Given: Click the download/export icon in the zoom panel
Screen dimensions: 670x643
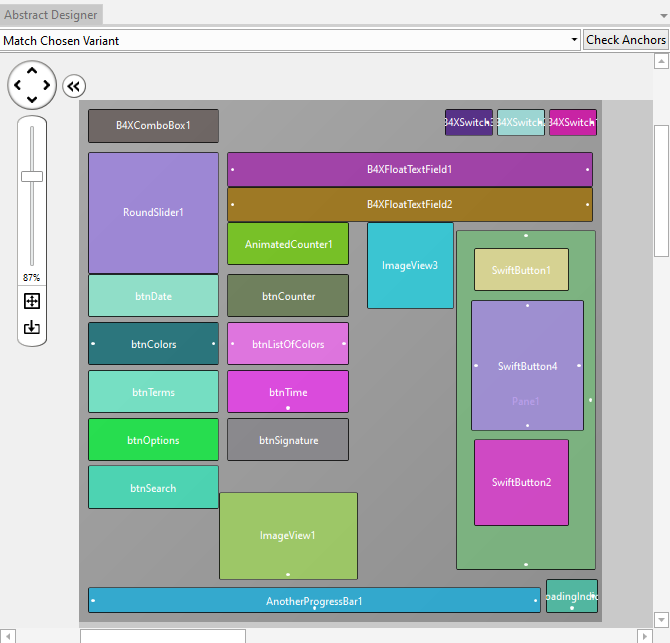Looking at the screenshot, I should (32, 327).
